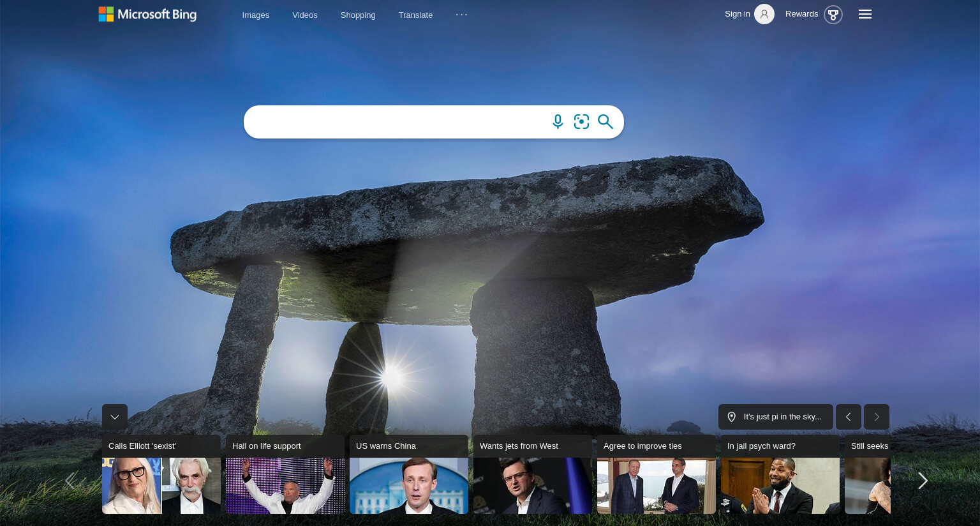Screen dimensions: 980x526
Task: Open 'Agree to improve ties' news card
Action: [x=657, y=474]
